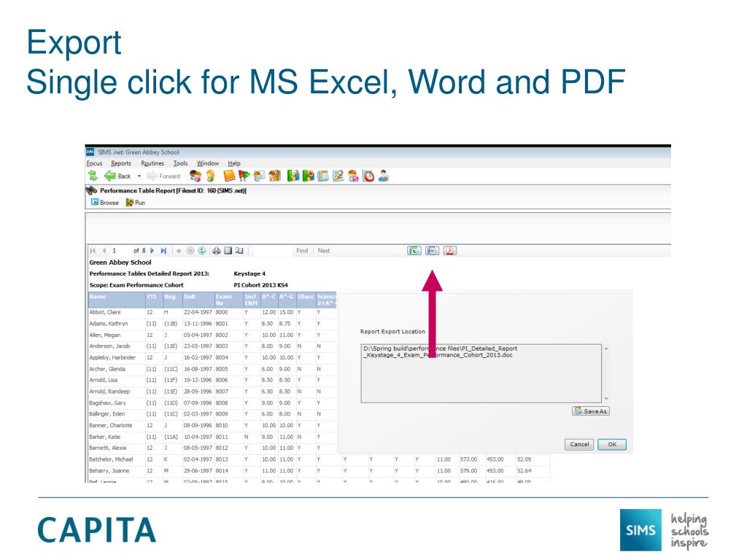The width and height of the screenshot is (747, 560).
Task: Open the Tools menu
Action: point(181,163)
